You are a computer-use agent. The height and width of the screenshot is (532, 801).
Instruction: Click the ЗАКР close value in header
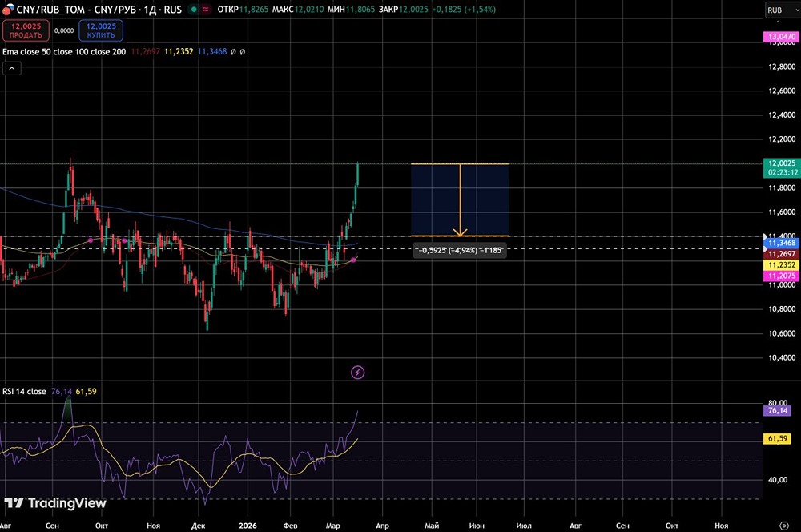tap(413, 9)
